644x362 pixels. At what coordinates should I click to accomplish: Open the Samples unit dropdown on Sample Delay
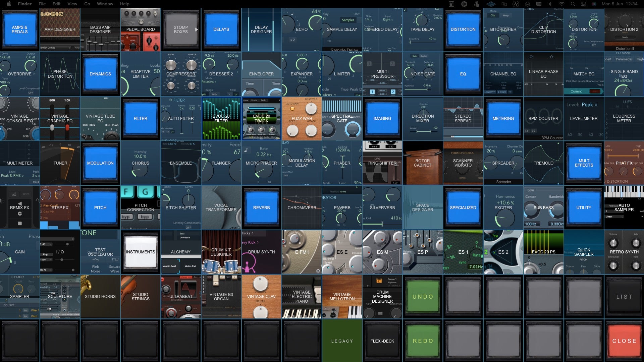pyautogui.click(x=348, y=20)
